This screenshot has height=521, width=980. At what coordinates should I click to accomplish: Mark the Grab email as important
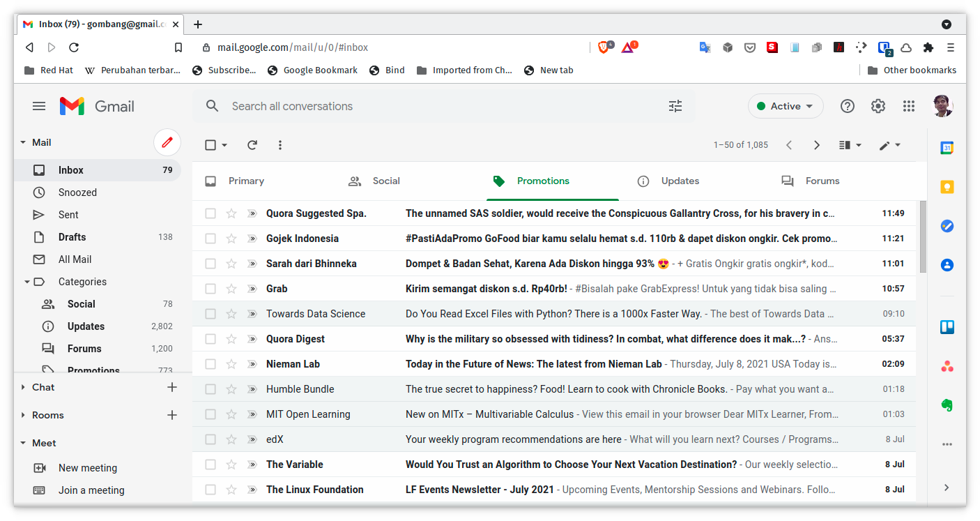click(252, 289)
